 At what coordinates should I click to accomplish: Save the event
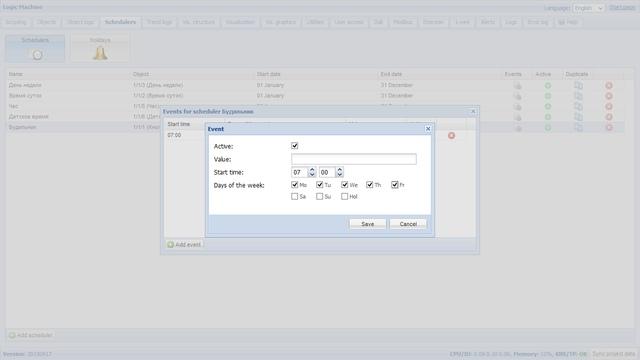[367, 224]
